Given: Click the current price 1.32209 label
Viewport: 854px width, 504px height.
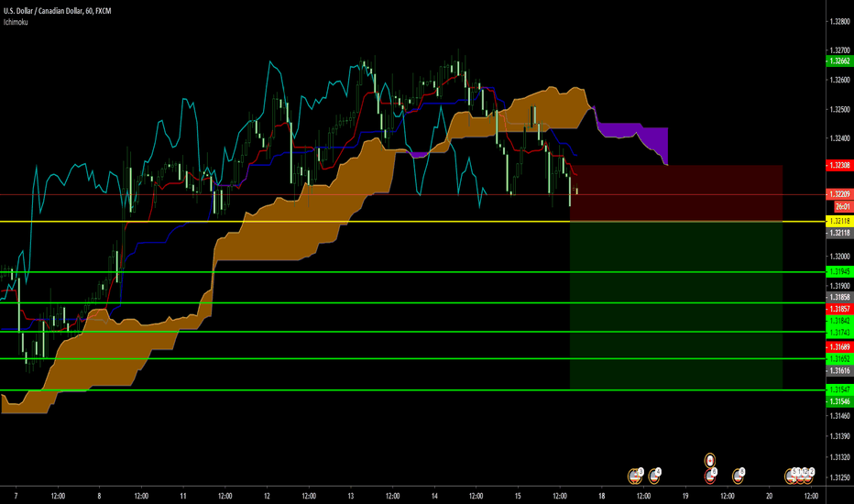Looking at the screenshot, I should pyautogui.click(x=838, y=195).
